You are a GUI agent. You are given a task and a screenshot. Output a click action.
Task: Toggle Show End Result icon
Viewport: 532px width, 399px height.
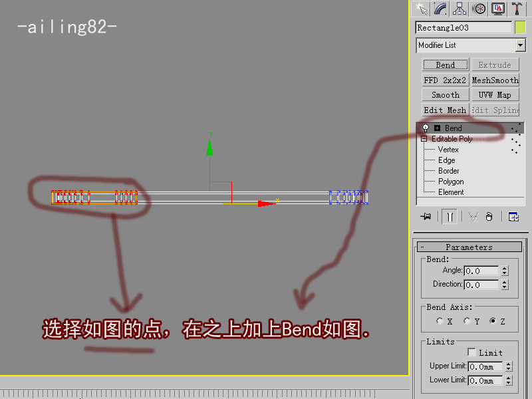(450, 217)
